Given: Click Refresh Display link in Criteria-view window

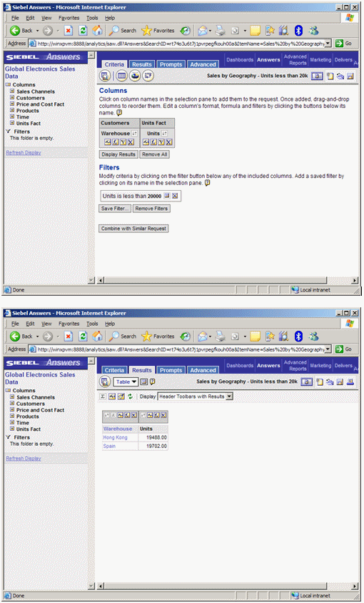Looking at the screenshot, I should [x=24, y=153].
